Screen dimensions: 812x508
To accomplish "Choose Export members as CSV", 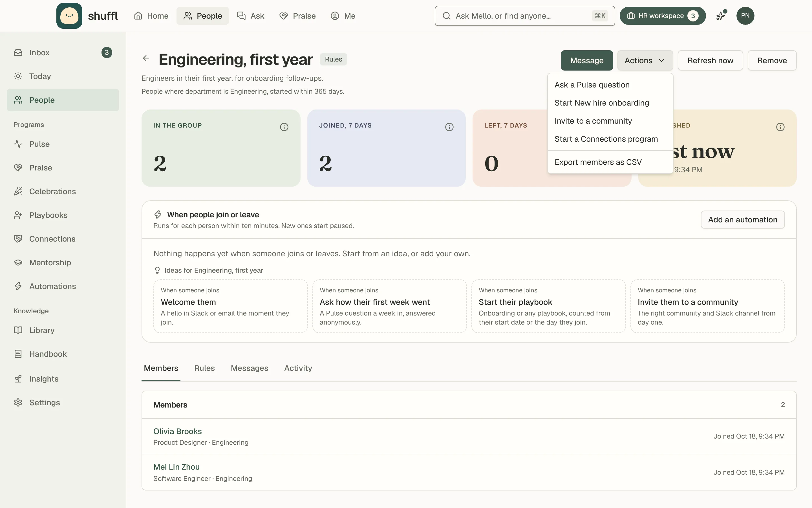I will (x=610, y=162).
